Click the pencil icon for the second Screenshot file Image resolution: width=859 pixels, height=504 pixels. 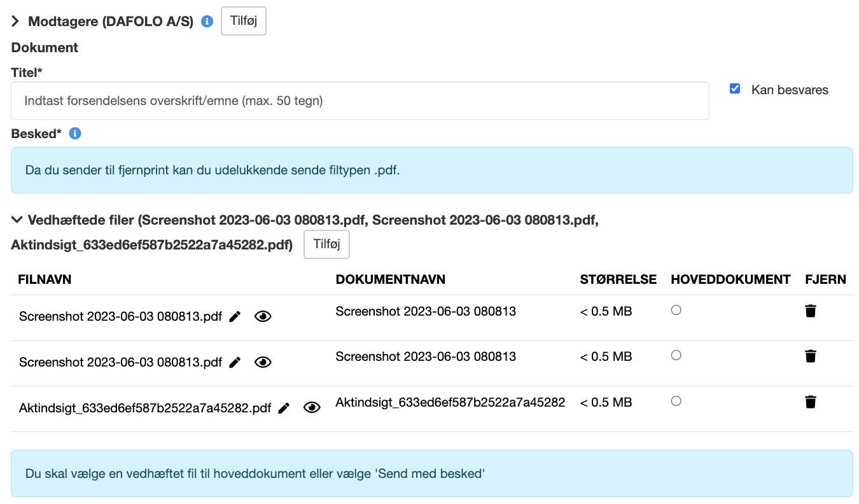[x=235, y=362]
